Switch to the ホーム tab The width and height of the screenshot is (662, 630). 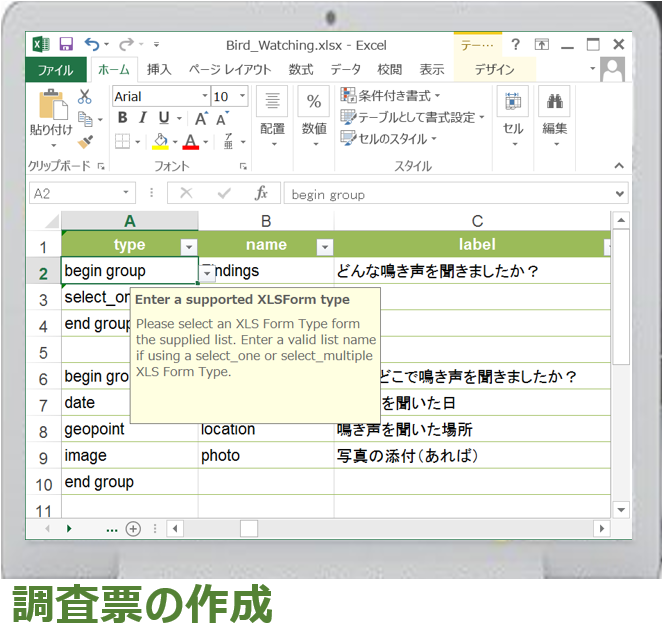[x=114, y=70]
